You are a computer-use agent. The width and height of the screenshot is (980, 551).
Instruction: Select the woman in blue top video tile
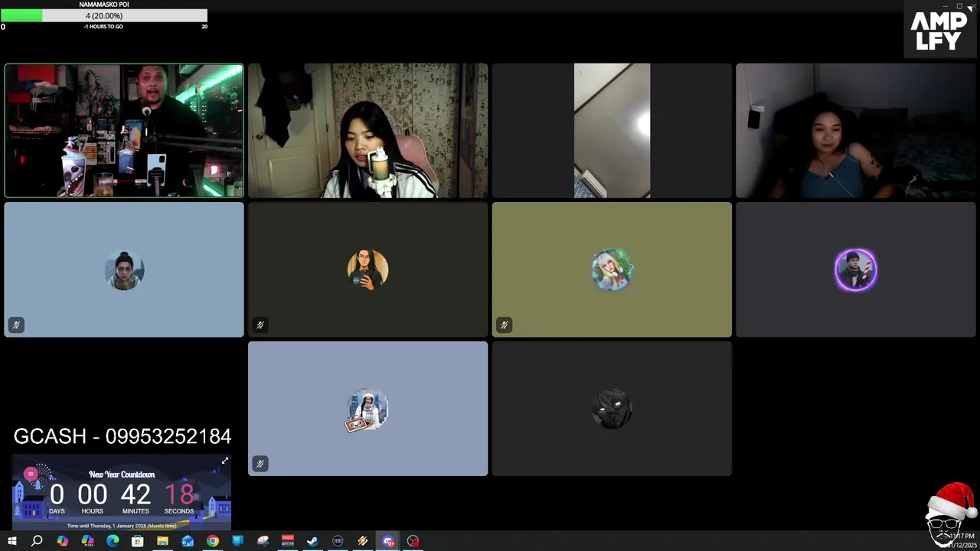[x=856, y=131]
